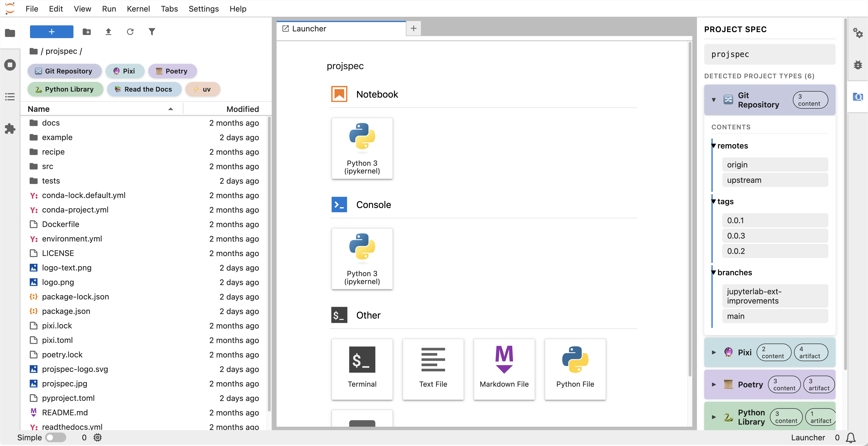The width and height of the screenshot is (868, 446).
Task: Open the Kernel menu
Action: (138, 9)
